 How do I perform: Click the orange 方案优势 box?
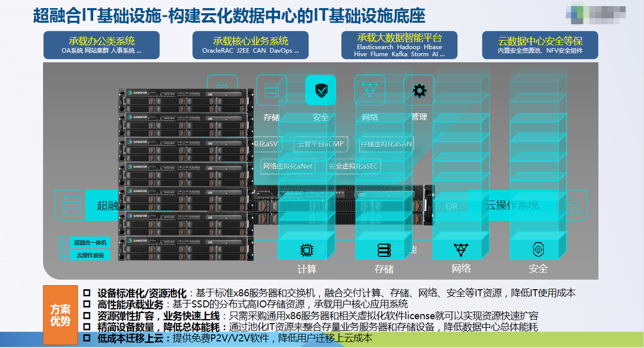tap(60, 315)
